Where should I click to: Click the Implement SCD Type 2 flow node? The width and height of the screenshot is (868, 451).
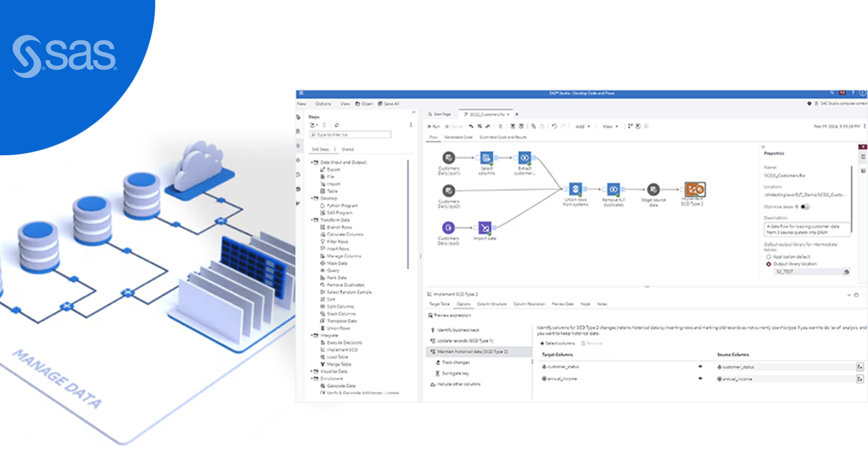click(695, 189)
